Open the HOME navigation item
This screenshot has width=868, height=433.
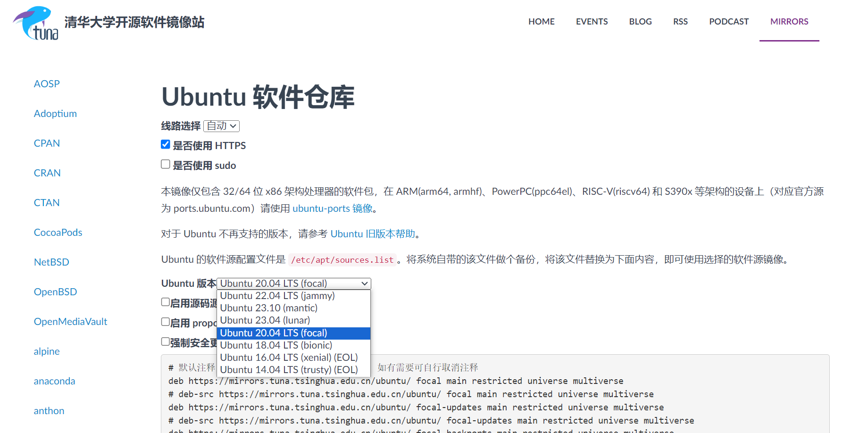(541, 22)
